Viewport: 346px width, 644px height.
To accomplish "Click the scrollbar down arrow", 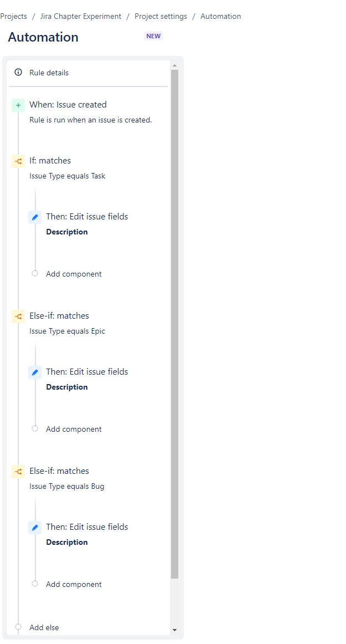I will (175, 630).
